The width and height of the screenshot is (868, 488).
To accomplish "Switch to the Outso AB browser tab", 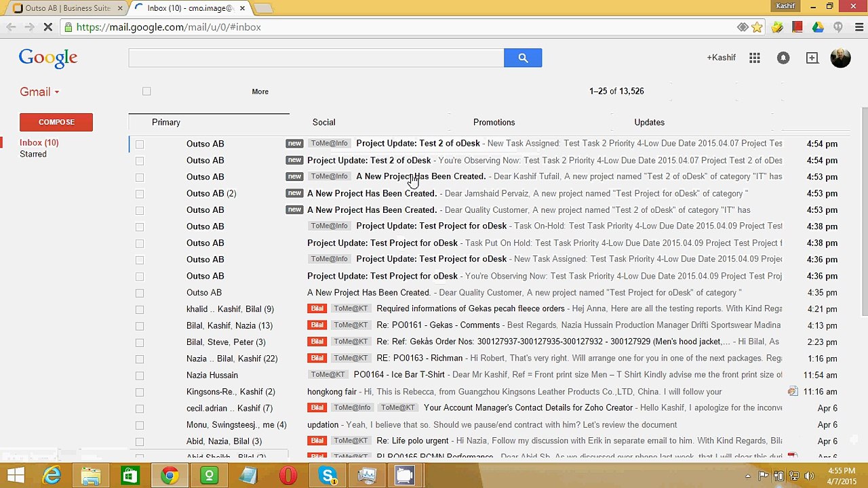I will click(66, 8).
